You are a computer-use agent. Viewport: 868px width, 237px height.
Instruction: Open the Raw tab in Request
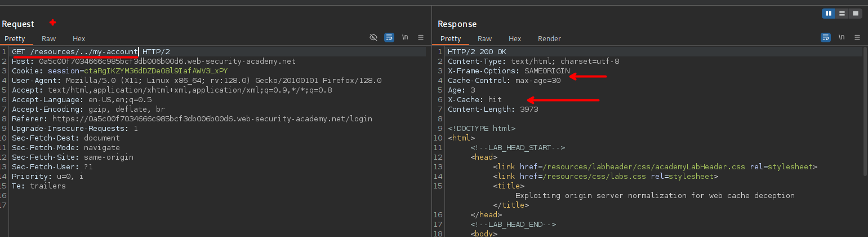[49, 39]
